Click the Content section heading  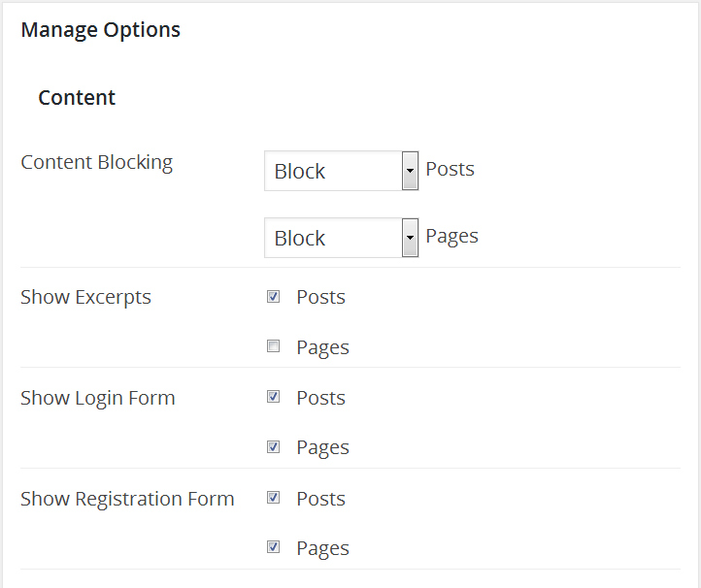77,98
